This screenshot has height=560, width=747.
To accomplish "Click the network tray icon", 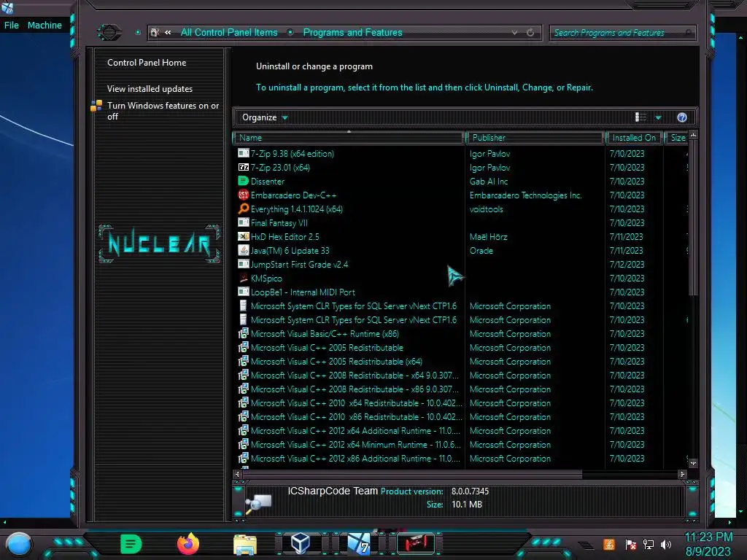I will coord(649,544).
